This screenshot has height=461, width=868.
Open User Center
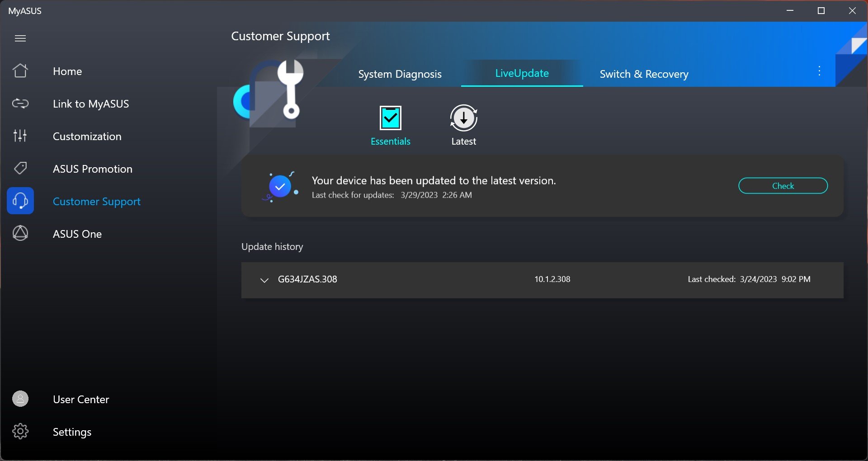pyautogui.click(x=81, y=400)
